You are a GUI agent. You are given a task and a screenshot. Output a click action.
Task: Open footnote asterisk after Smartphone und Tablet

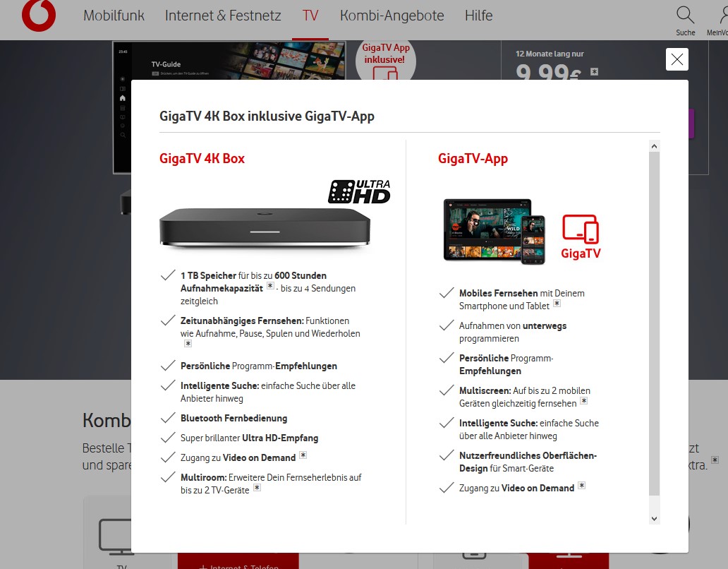(557, 304)
